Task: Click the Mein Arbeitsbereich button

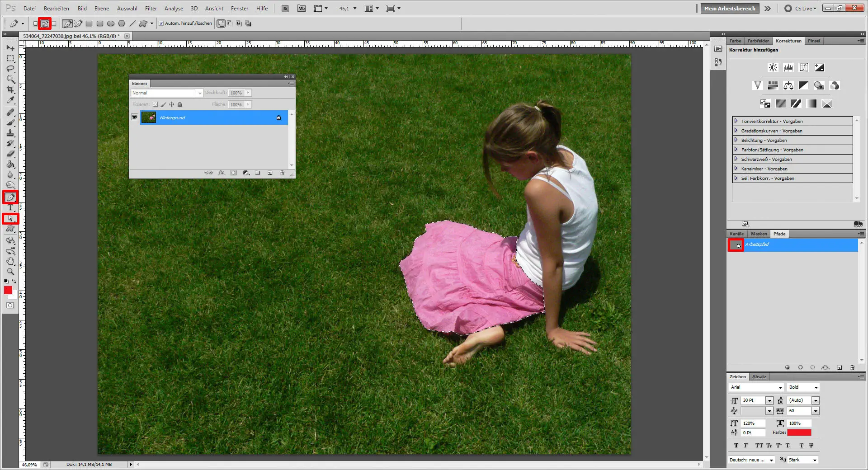Action: [x=729, y=8]
